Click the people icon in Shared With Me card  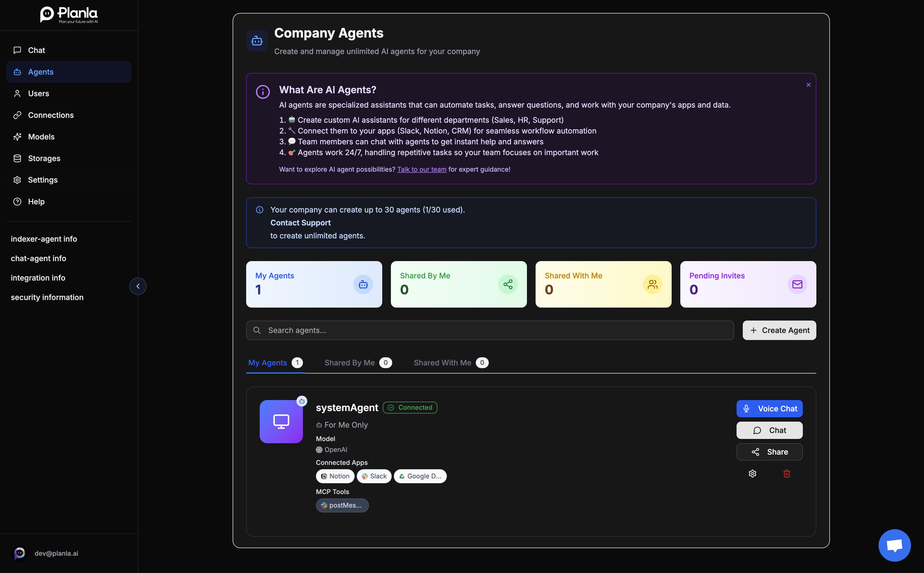pos(652,284)
